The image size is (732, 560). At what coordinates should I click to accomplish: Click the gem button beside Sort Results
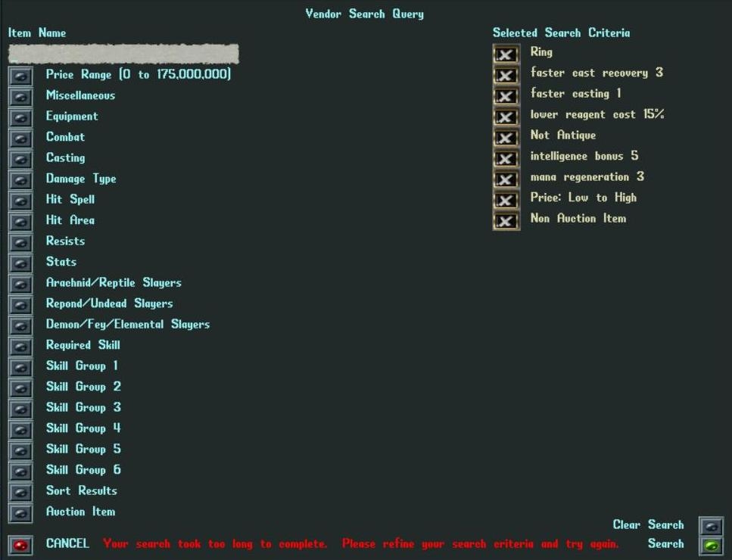point(20,493)
